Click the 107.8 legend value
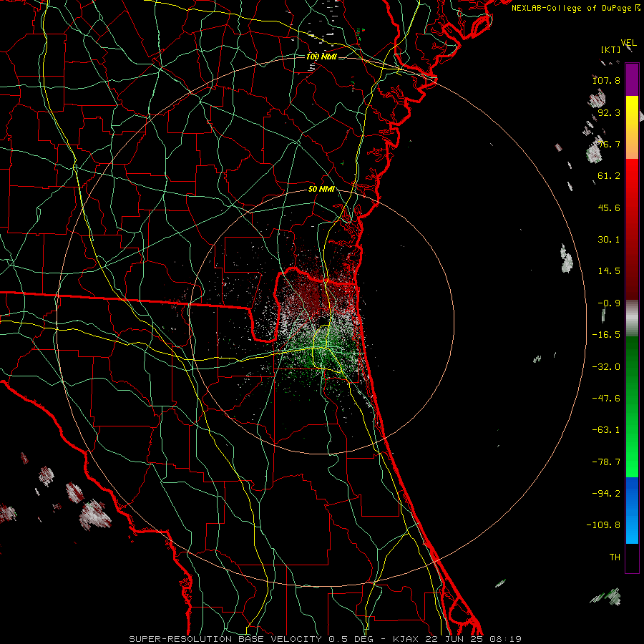Screen dimensions: 644x644 [x=606, y=80]
